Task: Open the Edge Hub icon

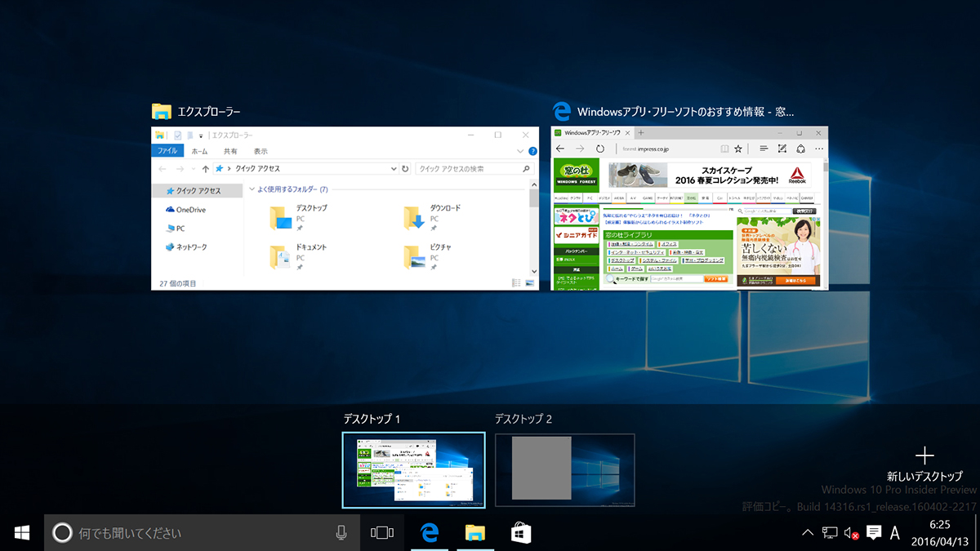Action: coord(764,149)
